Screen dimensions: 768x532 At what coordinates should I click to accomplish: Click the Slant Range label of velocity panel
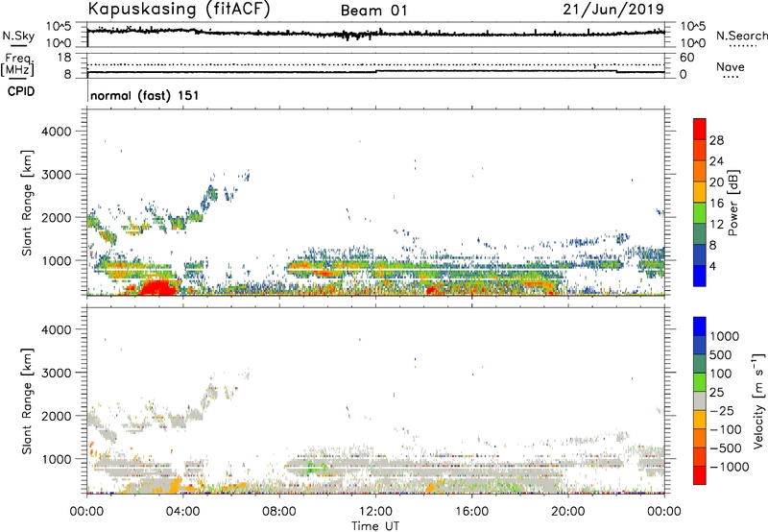click(27, 400)
